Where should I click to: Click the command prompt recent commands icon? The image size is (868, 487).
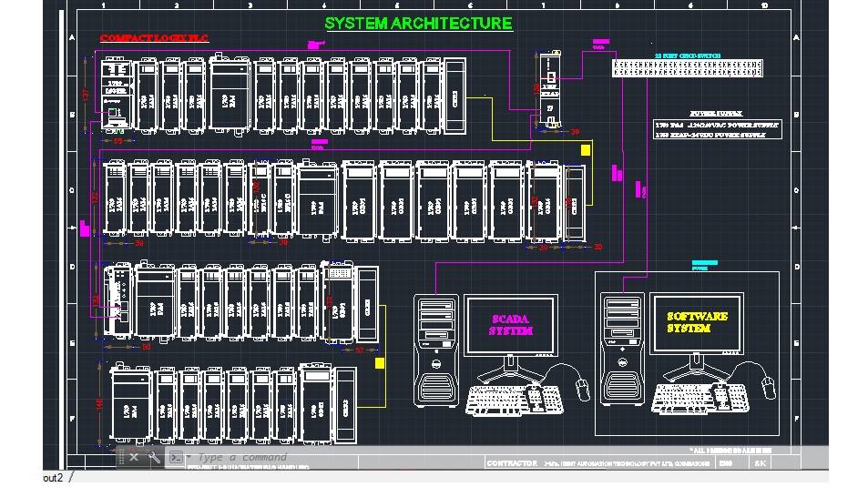click(x=176, y=458)
